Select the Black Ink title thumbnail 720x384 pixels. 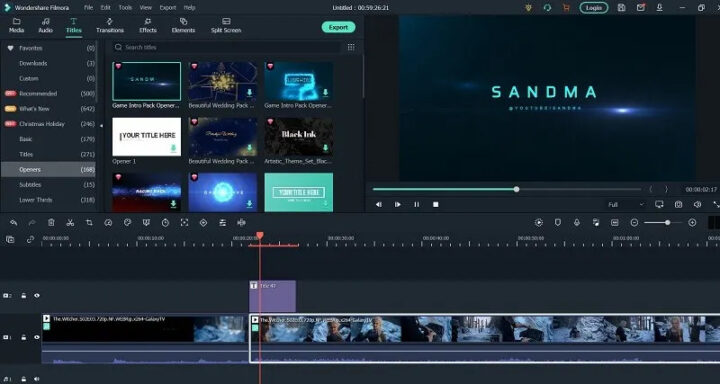(299, 137)
